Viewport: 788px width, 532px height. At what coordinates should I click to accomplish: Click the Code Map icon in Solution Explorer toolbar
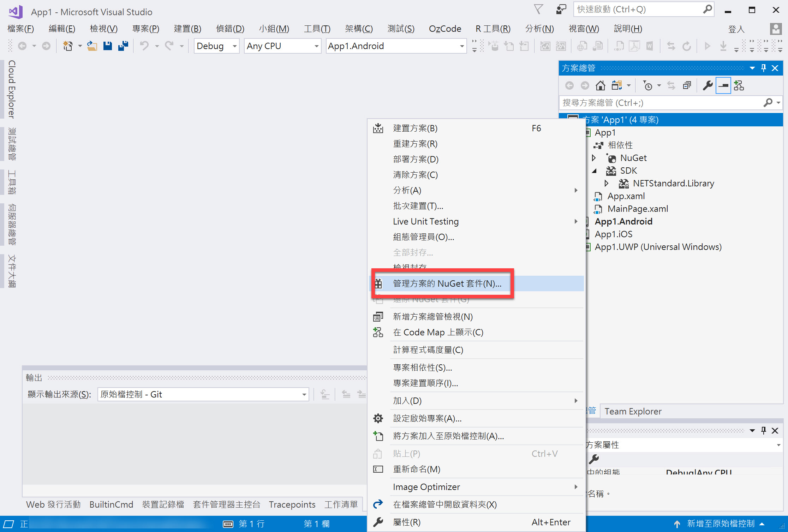739,85
